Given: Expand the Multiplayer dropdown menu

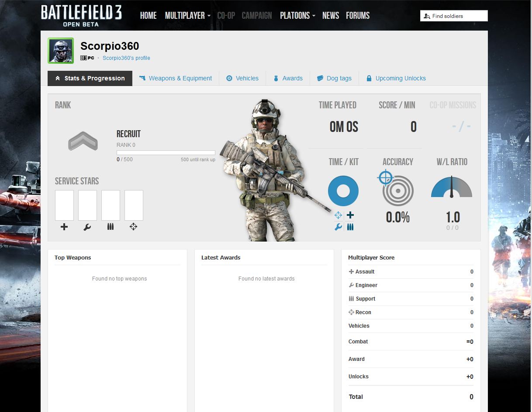Looking at the screenshot, I should point(187,16).
